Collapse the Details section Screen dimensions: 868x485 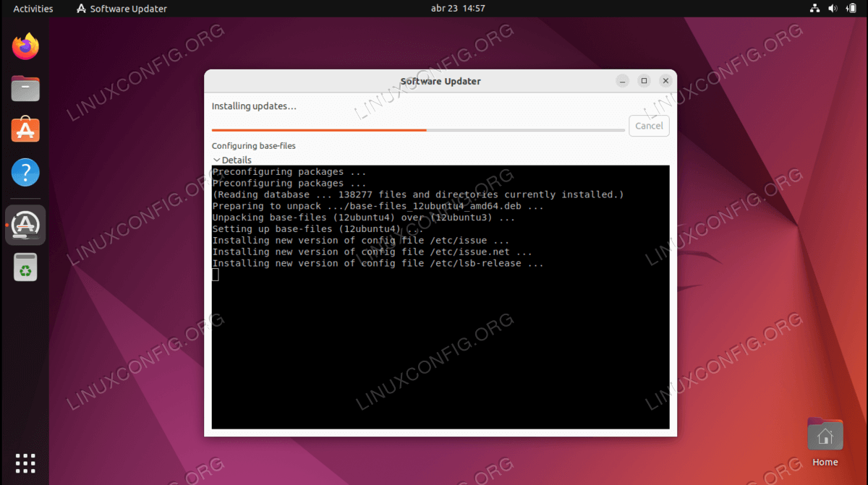(x=232, y=160)
